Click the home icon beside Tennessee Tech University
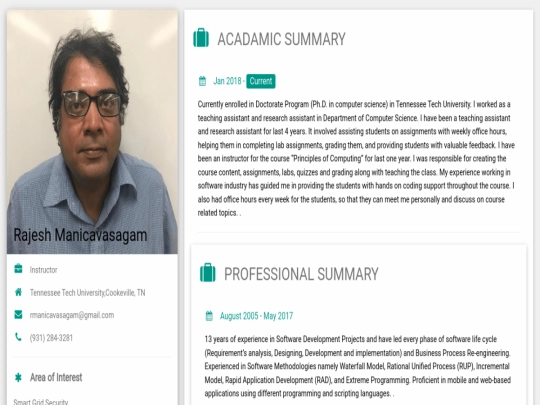Screen dimensions: 540x405 19,292
